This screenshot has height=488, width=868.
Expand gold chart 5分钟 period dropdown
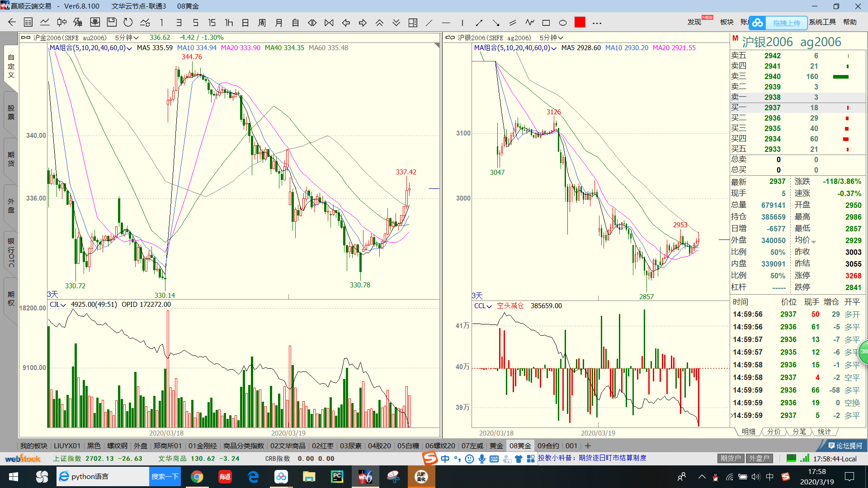127,38
